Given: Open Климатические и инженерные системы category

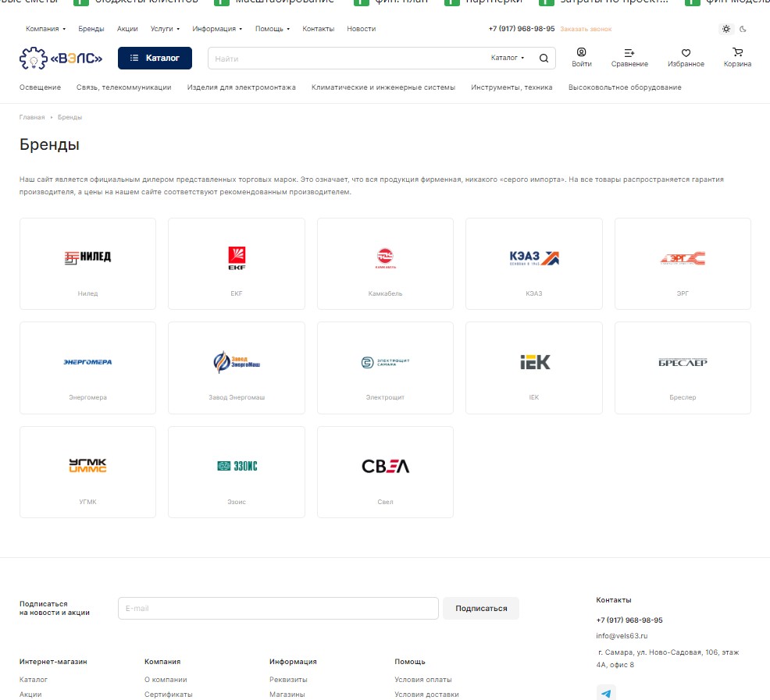Looking at the screenshot, I should tap(383, 87).
